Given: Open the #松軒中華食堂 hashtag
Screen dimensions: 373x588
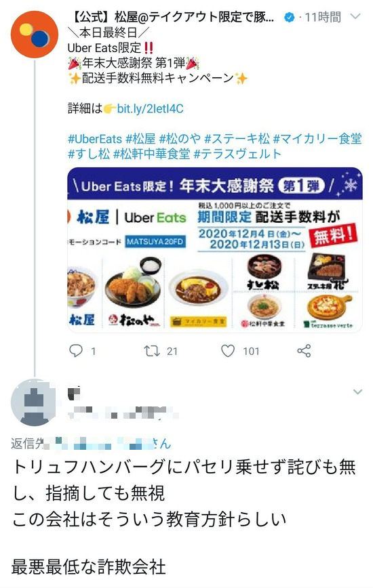Looking at the screenshot, I should 152,154.
